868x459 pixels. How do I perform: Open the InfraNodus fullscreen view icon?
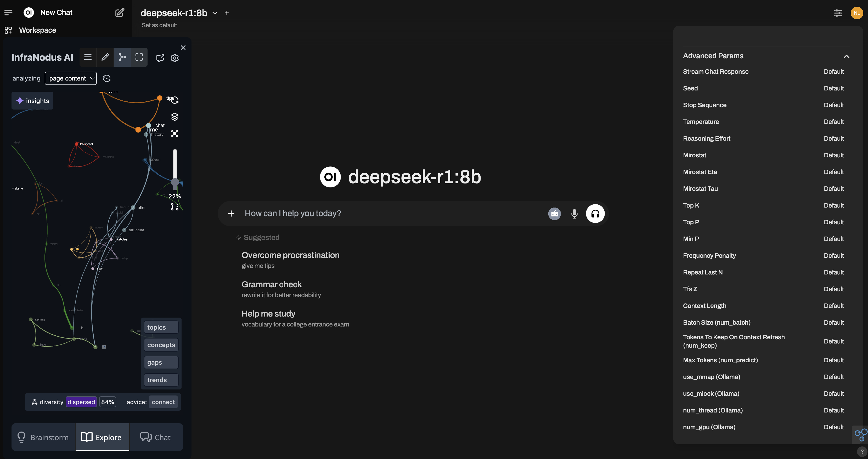(x=139, y=57)
